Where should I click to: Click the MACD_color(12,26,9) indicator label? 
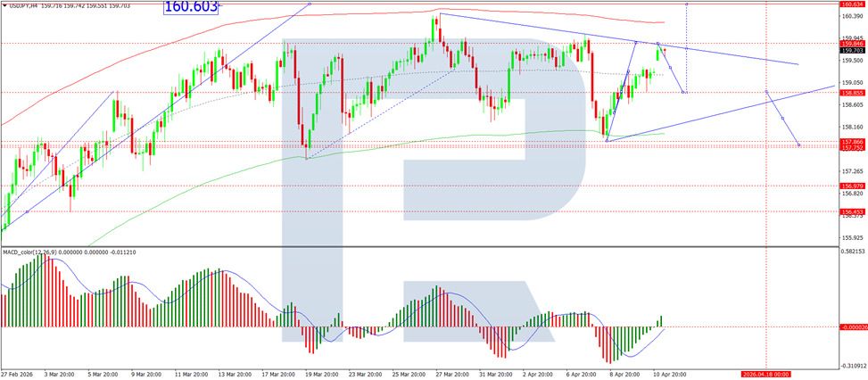(33, 252)
